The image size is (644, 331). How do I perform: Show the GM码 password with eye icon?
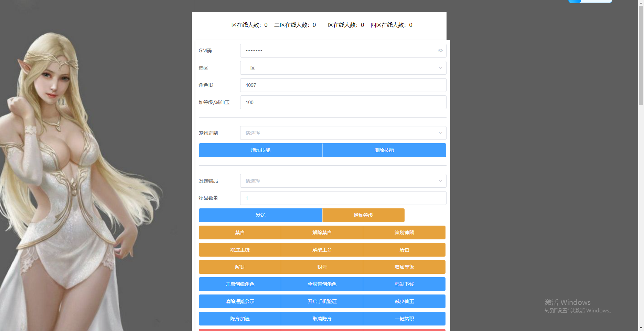440,51
